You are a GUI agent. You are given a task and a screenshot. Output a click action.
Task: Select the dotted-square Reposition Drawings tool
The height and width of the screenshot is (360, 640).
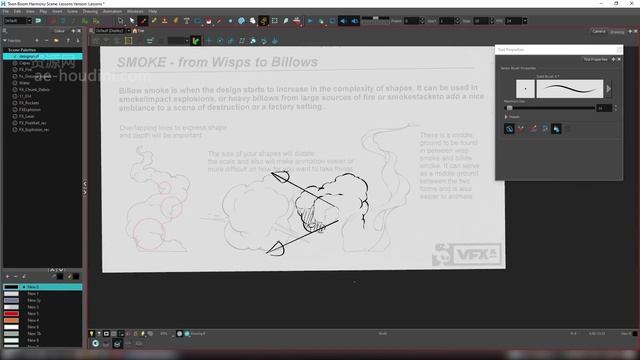(275, 20)
